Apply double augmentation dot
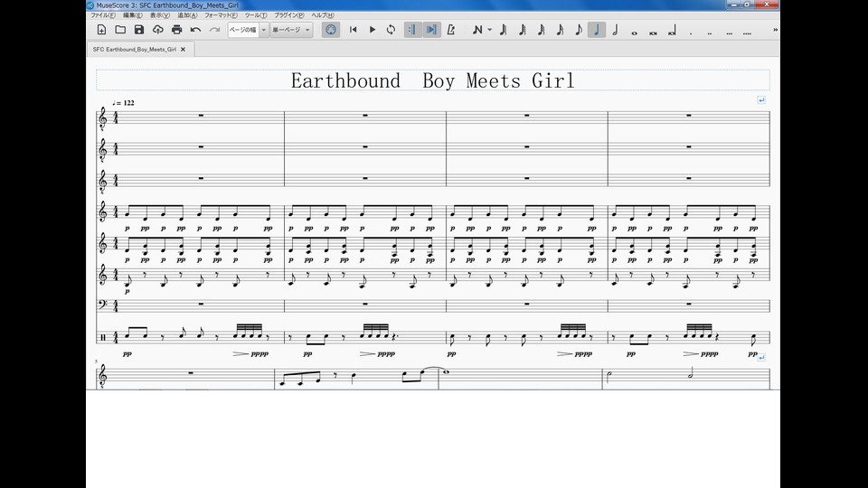 pos(710,33)
